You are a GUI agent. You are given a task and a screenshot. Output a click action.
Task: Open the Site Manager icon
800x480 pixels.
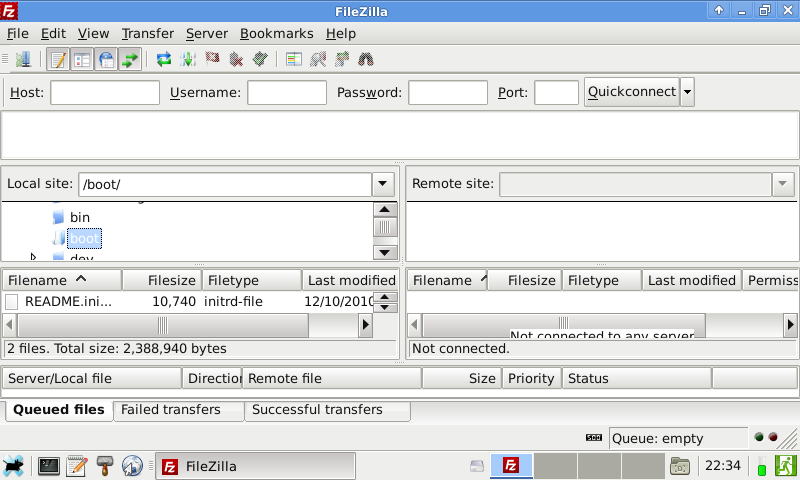pyautogui.click(x=23, y=59)
